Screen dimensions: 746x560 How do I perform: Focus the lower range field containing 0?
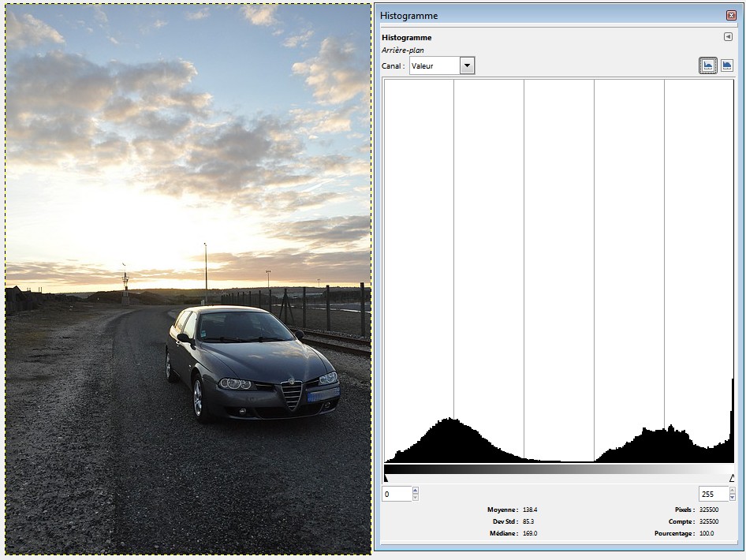(397, 494)
